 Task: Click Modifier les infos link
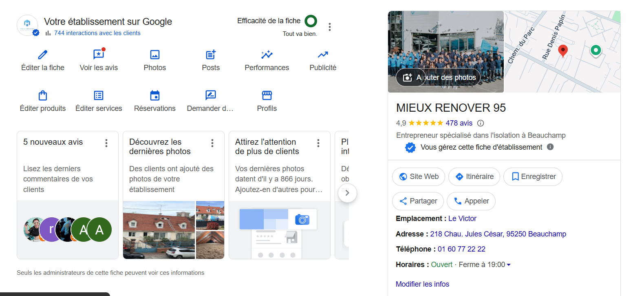[422, 284]
